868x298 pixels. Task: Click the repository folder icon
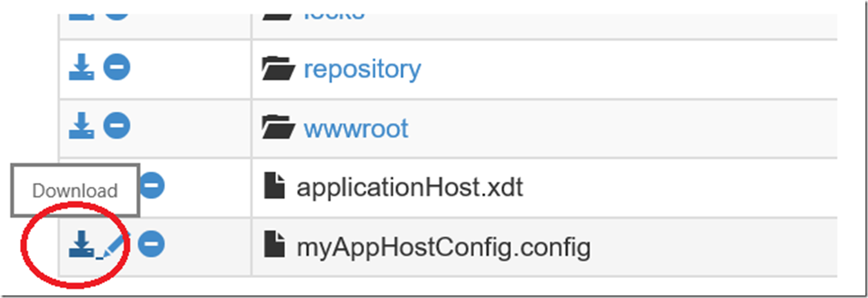(278, 69)
